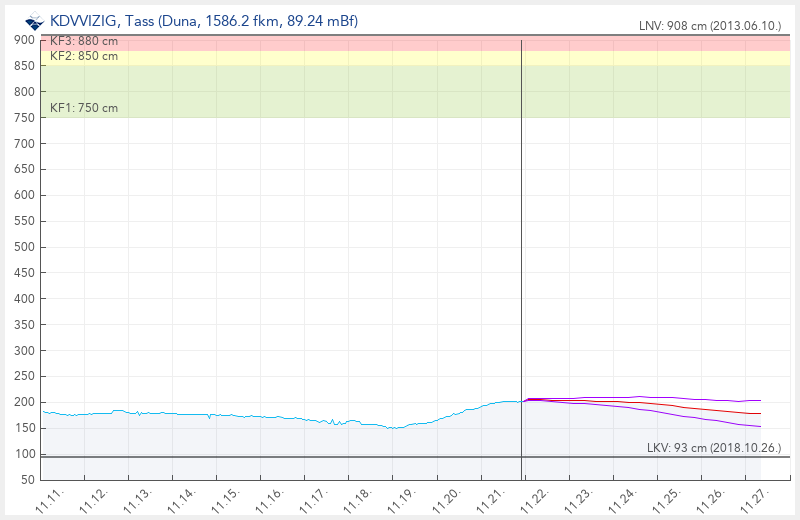Click the LKV: 93 cm record label

(x=713, y=446)
